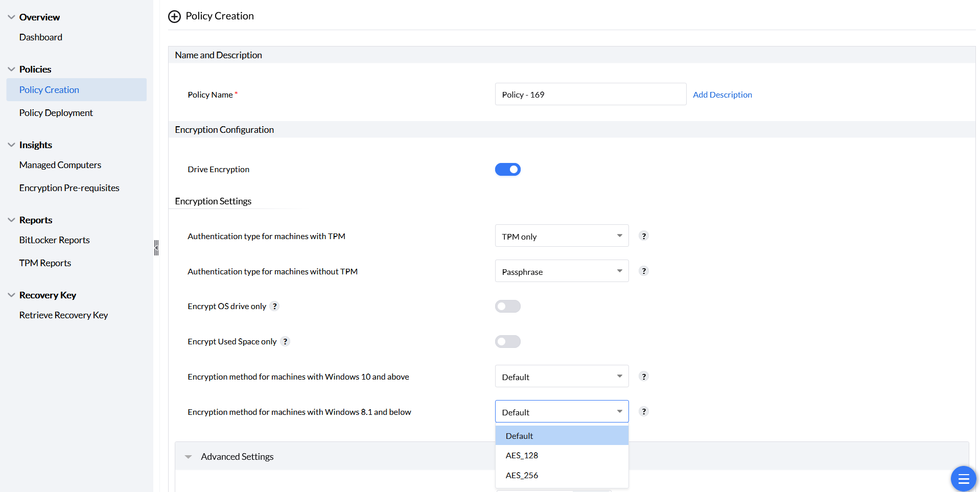This screenshot has width=980, height=492.
Task: Click help icon next to Encrypt Used Space only
Action: [x=285, y=342]
